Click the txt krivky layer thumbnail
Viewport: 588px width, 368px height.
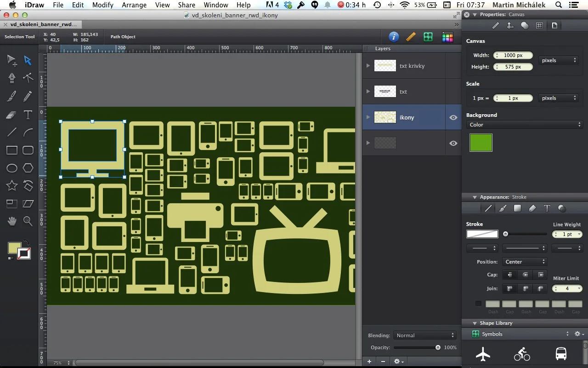tap(385, 66)
